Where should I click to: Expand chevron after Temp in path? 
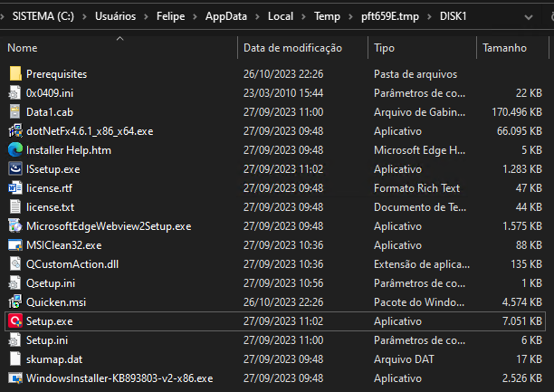350,16
